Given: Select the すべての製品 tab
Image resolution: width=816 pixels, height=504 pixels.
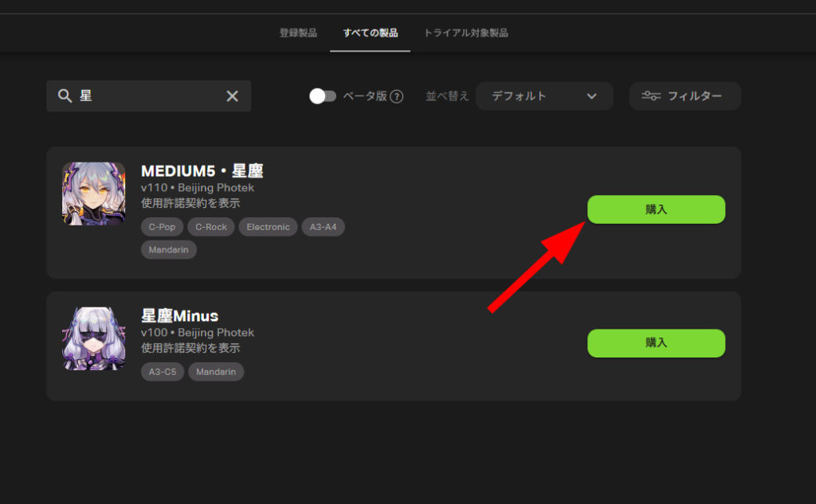Looking at the screenshot, I should (370, 33).
